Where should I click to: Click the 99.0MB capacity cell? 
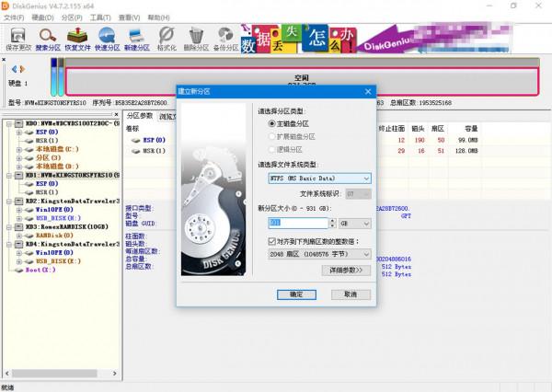[x=468, y=140]
